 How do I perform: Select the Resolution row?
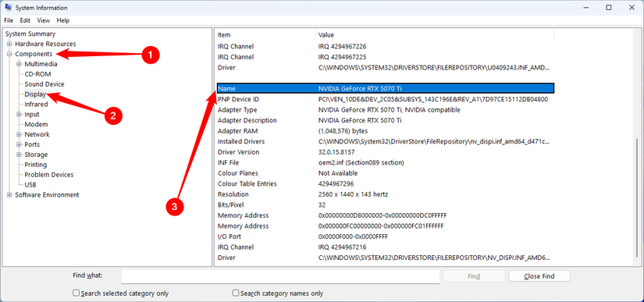pos(386,194)
